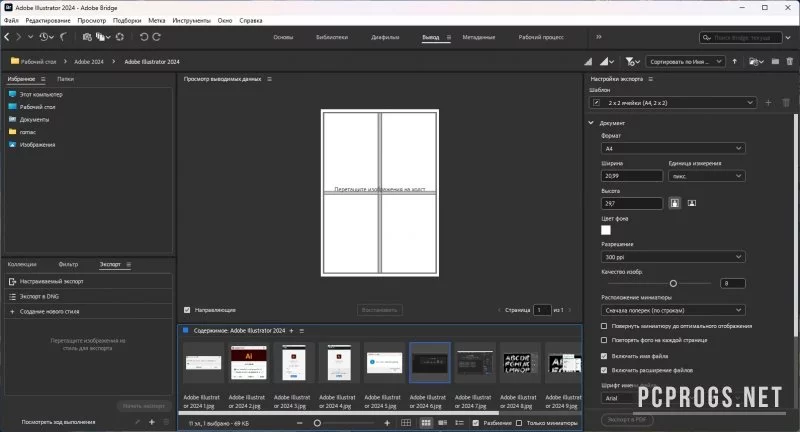
Task: Add export preset with bottom plus icon
Action: pos(152,422)
